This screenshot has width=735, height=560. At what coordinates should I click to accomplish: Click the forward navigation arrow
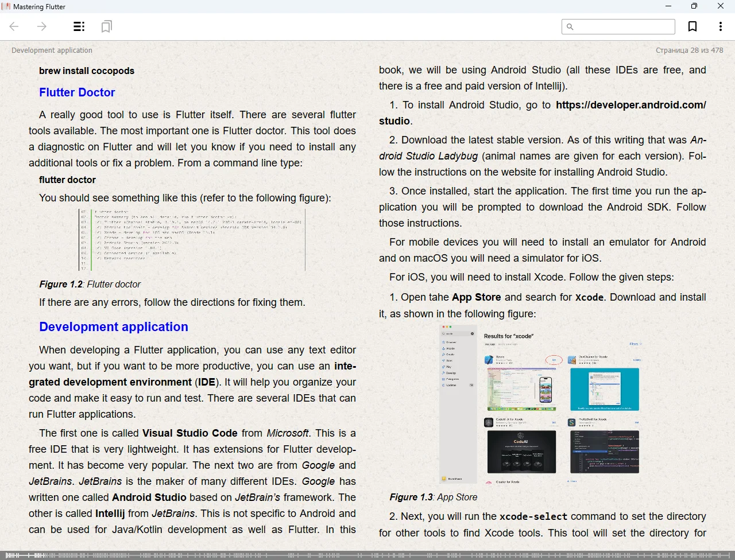(x=42, y=26)
